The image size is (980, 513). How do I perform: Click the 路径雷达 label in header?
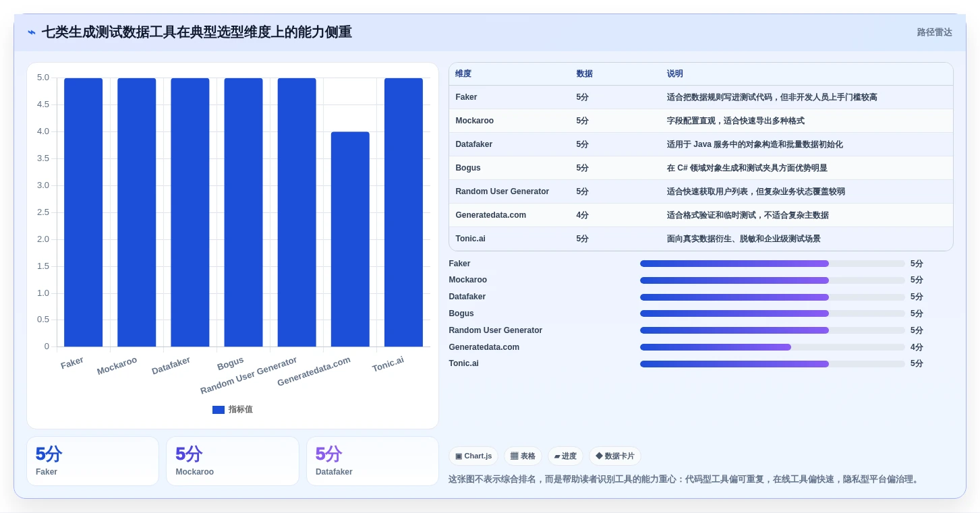pyautogui.click(x=934, y=32)
